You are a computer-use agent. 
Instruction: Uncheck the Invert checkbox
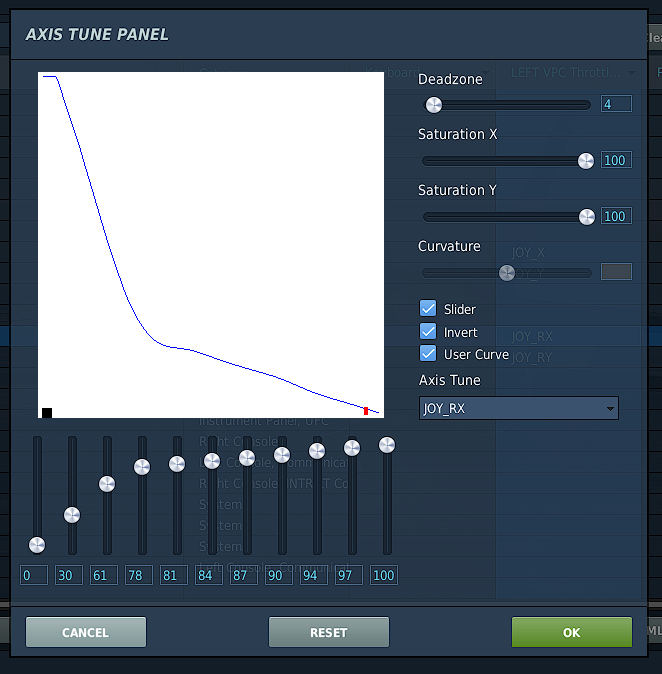click(x=428, y=331)
